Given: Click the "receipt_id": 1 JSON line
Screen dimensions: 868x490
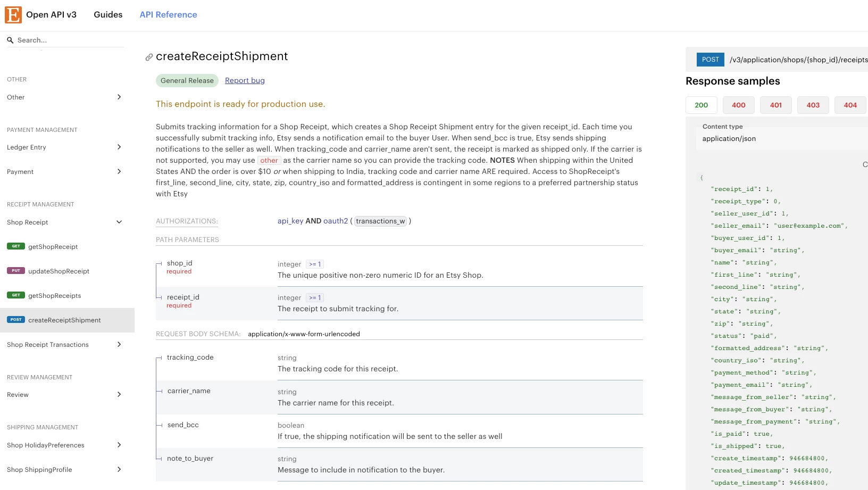Looking at the screenshot, I should [x=743, y=189].
